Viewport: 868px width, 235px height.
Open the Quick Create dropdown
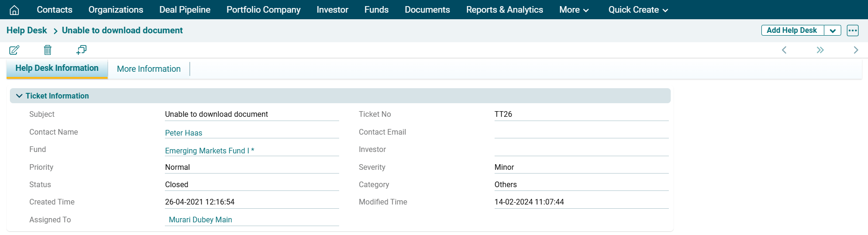click(638, 10)
